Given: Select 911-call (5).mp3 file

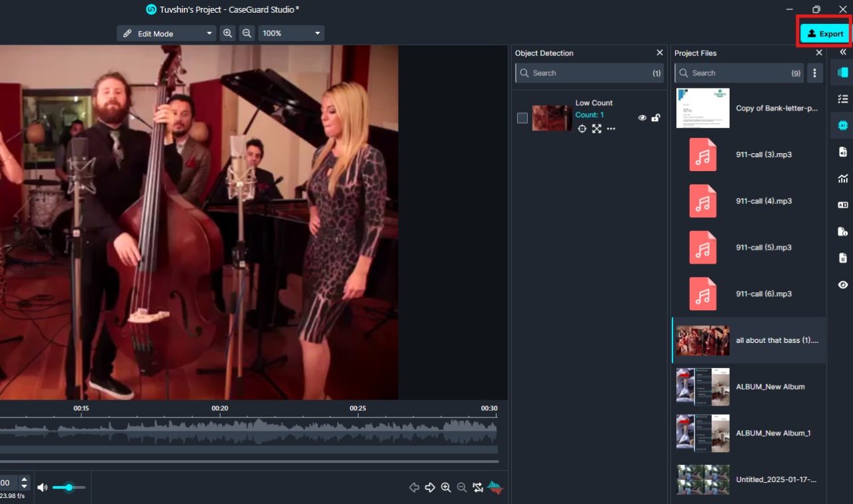Looking at the screenshot, I should pos(749,247).
